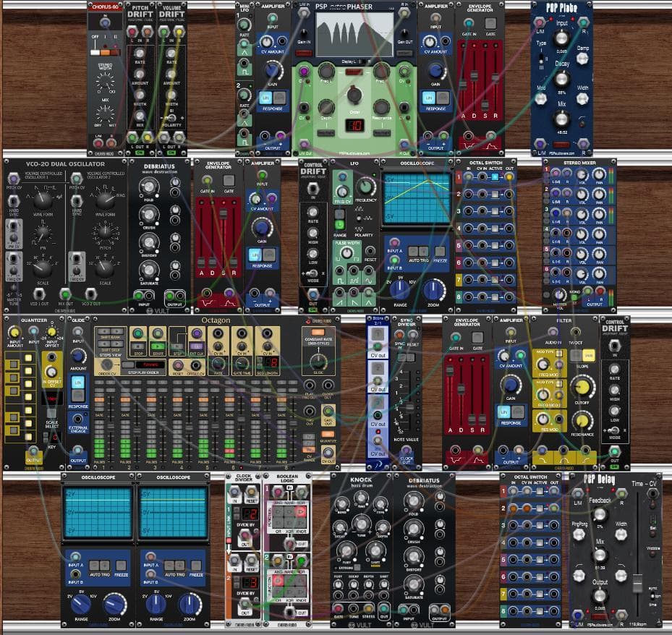Turn the PSP Plate Decay knob
The width and height of the screenshot is (672, 635).
point(561,80)
